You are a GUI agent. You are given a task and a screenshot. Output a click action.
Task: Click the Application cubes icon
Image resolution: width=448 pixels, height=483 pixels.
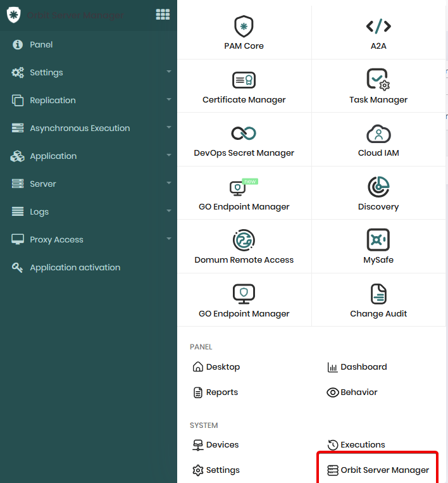17,156
